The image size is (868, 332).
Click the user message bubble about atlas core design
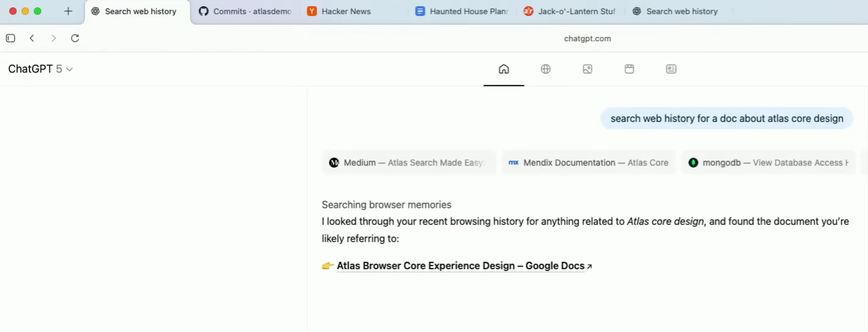coord(727,118)
